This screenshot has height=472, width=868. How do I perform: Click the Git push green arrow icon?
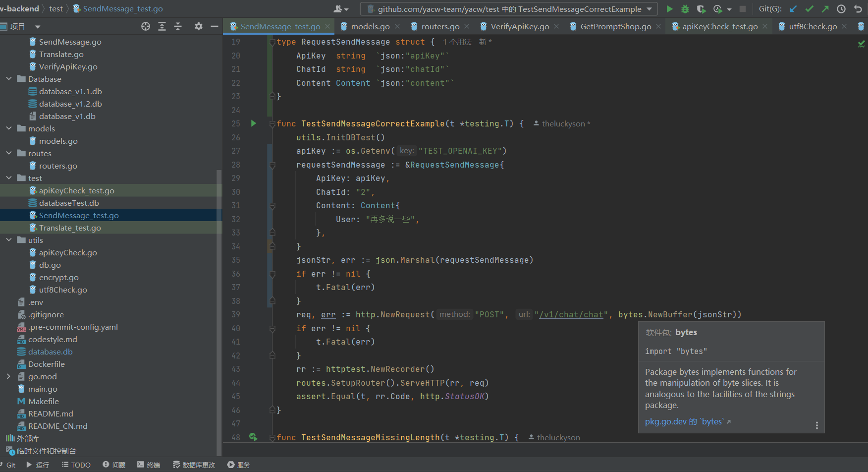click(x=825, y=9)
